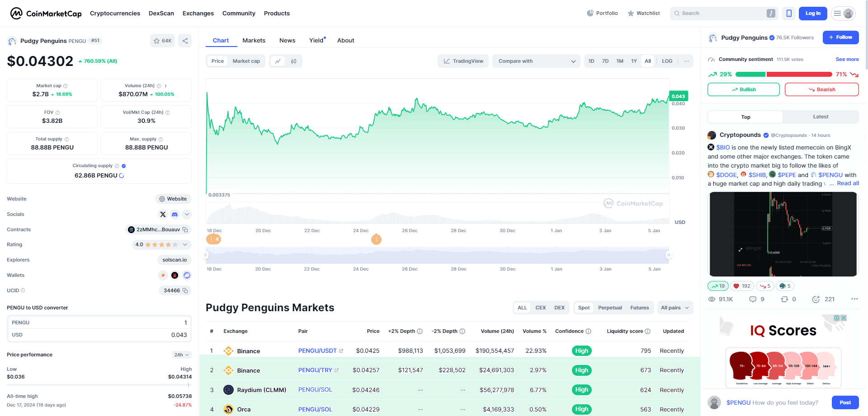Click the mobile app download icon
The width and height of the screenshot is (868, 416).
tap(789, 14)
